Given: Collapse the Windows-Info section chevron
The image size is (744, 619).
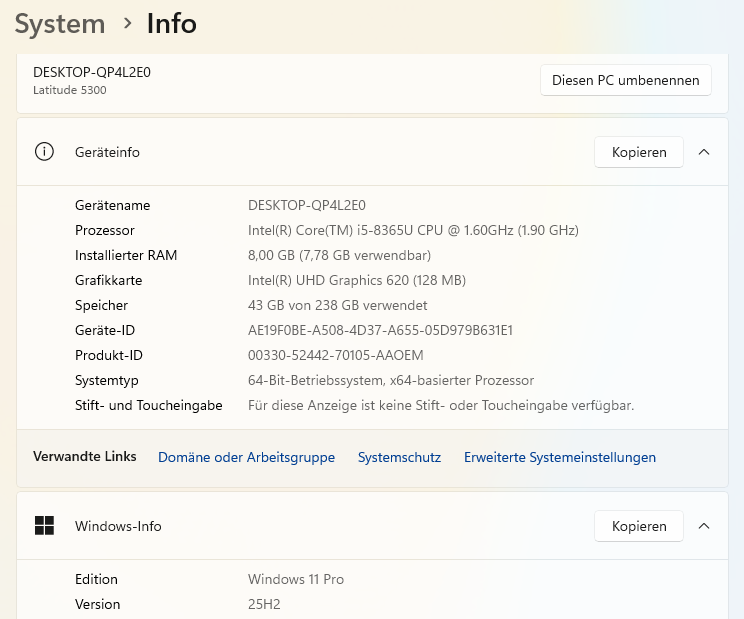Looking at the screenshot, I should [x=704, y=526].
